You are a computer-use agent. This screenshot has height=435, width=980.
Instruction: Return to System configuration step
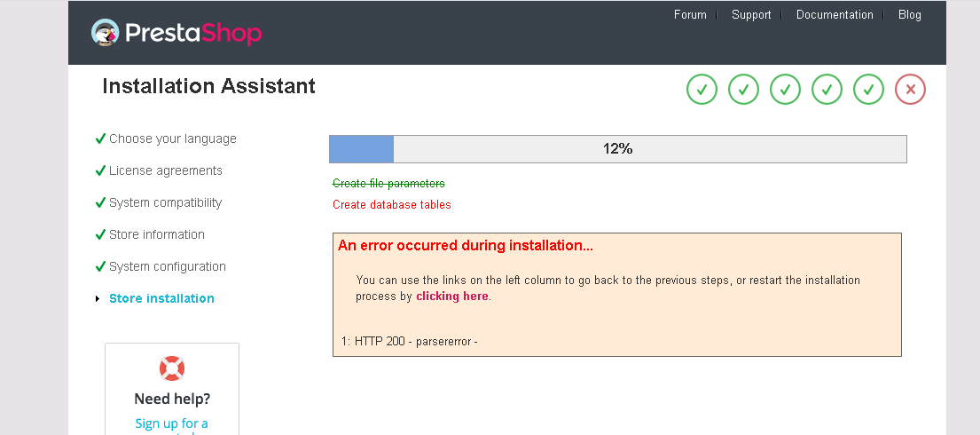[x=167, y=266]
